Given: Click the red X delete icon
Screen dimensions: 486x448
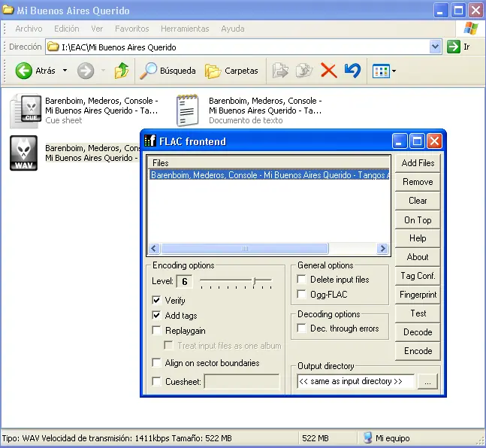Looking at the screenshot, I should 328,71.
